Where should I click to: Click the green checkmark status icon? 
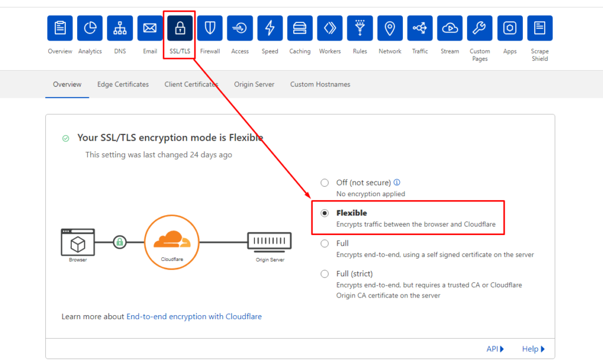[66, 138]
